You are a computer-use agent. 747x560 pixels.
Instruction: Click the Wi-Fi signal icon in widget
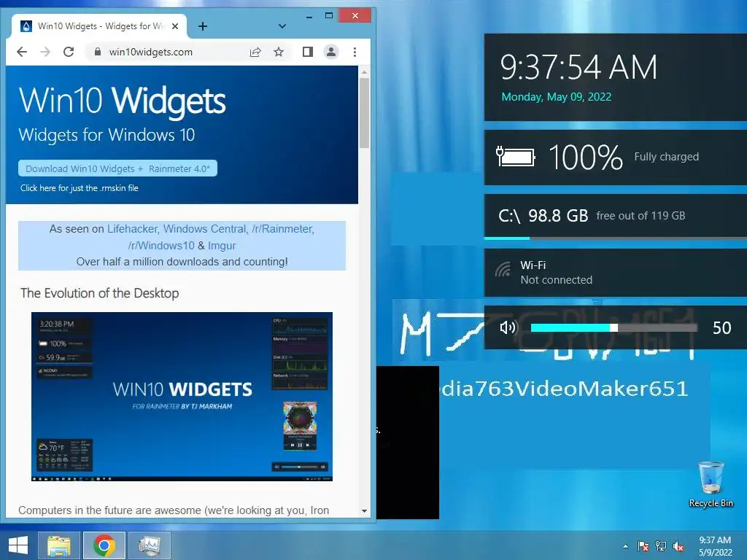coord(503,270)
